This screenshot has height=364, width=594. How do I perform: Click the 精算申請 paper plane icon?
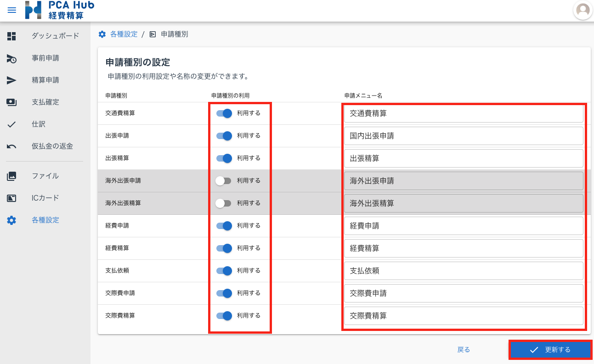11,80
